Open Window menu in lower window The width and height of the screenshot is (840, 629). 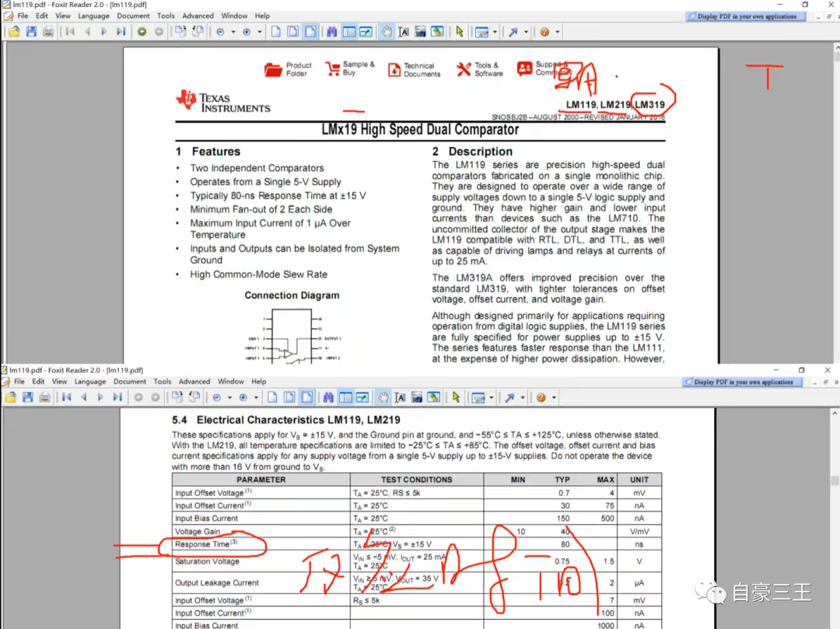coord(231,382)
